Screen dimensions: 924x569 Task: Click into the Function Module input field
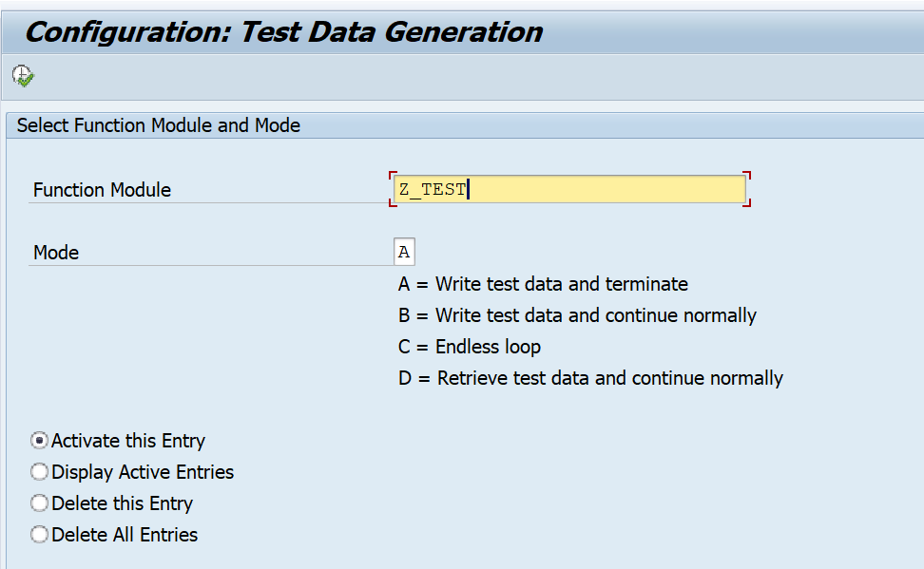(x=568, y=189)
